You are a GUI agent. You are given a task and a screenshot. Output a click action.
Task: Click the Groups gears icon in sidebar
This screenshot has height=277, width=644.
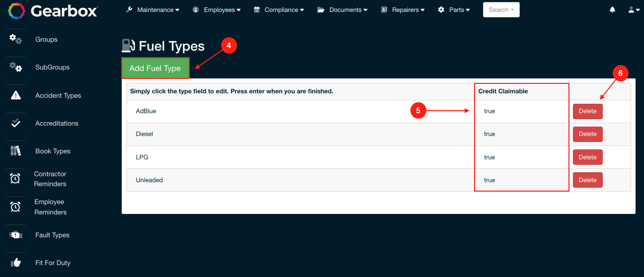click(16, 39)
